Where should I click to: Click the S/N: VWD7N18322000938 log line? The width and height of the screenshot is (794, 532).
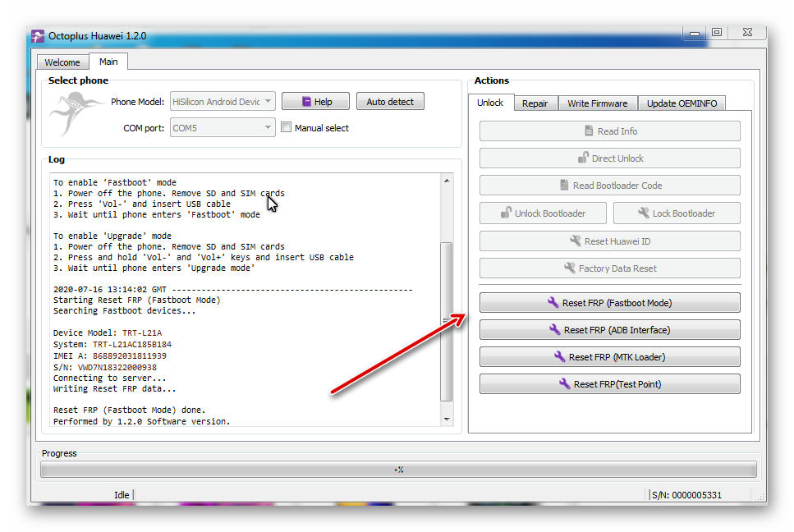tap(105, 367)
